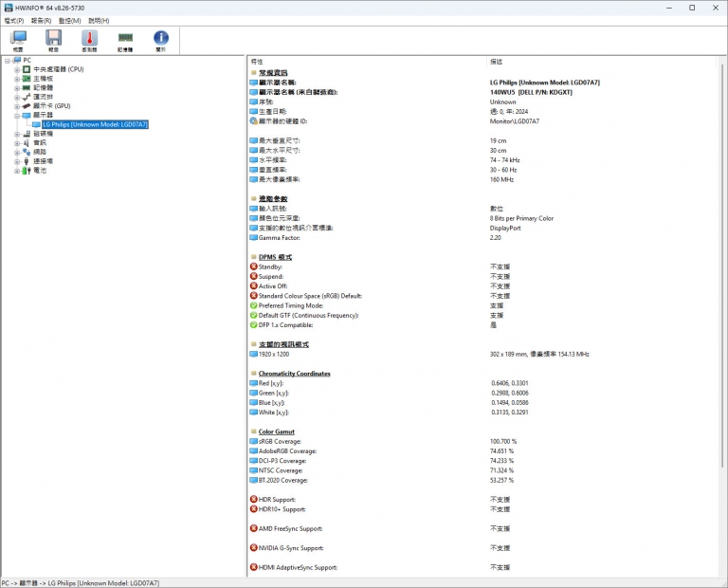This screenshot has width=728, height=588.
Task: Click the network (網路) icon in the tree
Action: pos(27,152)
